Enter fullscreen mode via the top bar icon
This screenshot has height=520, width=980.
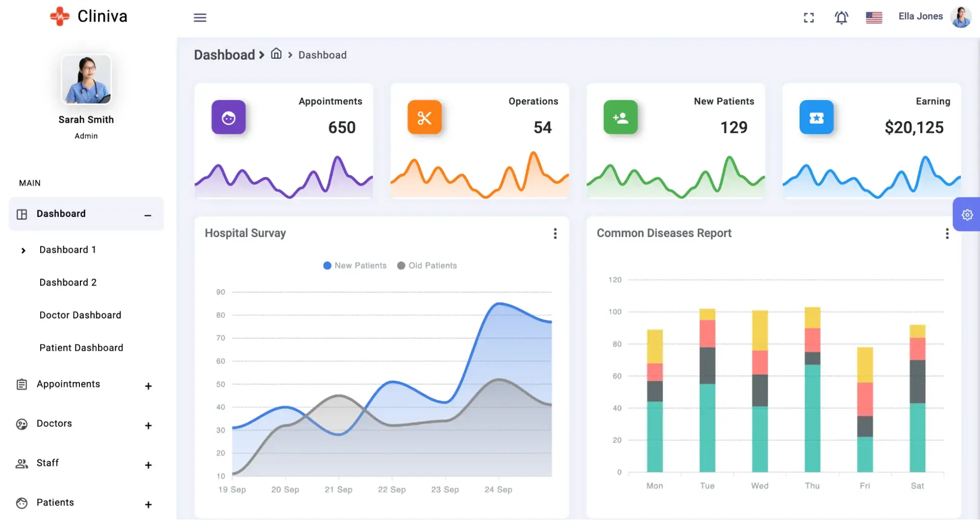(808, 18)
